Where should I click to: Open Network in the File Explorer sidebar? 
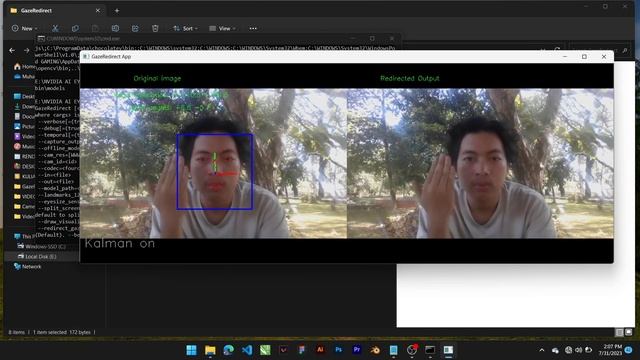click(x=27, y=267)
